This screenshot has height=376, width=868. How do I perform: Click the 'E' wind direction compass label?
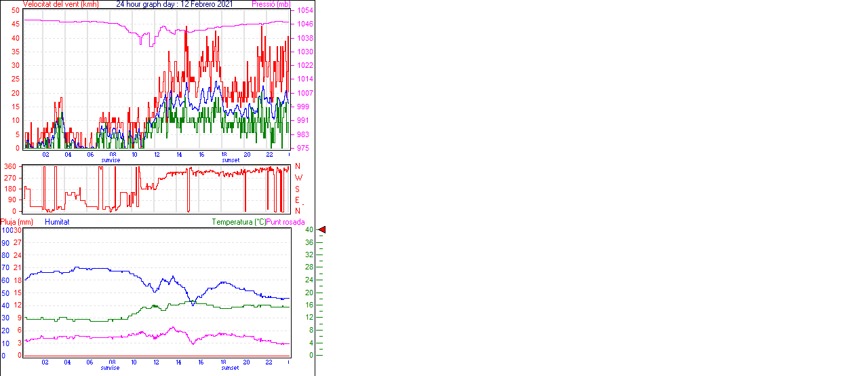[x=298, y=200]
